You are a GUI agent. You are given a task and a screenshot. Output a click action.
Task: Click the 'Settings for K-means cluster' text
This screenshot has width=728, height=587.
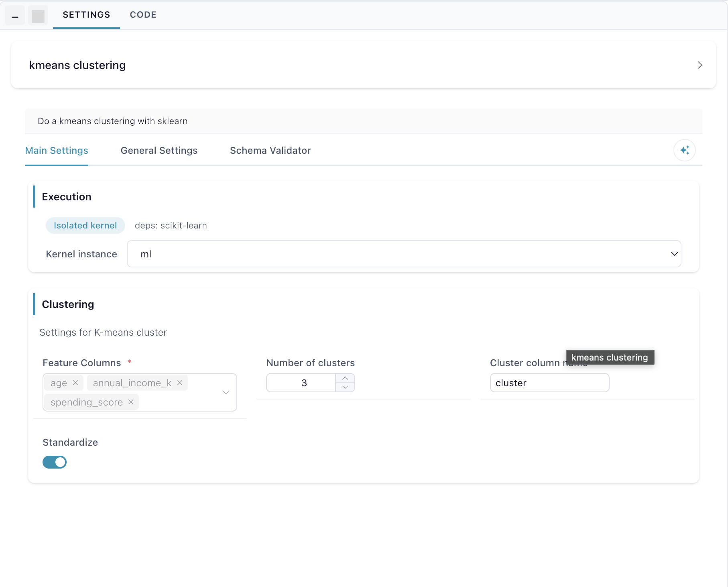103,332
